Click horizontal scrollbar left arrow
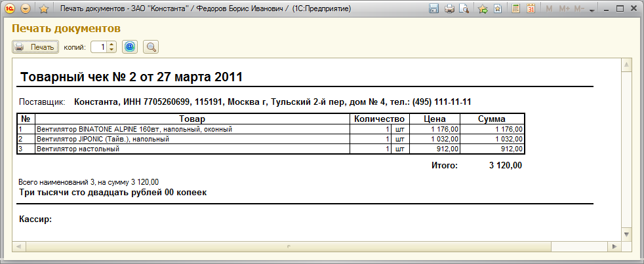 19,247
